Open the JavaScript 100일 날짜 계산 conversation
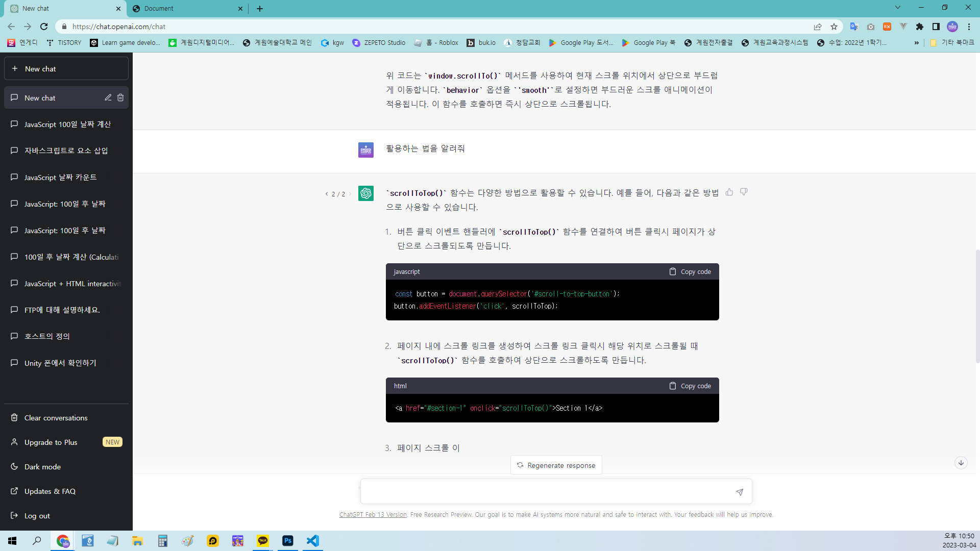This screenshot has width=980, height=551. (67, 124)
